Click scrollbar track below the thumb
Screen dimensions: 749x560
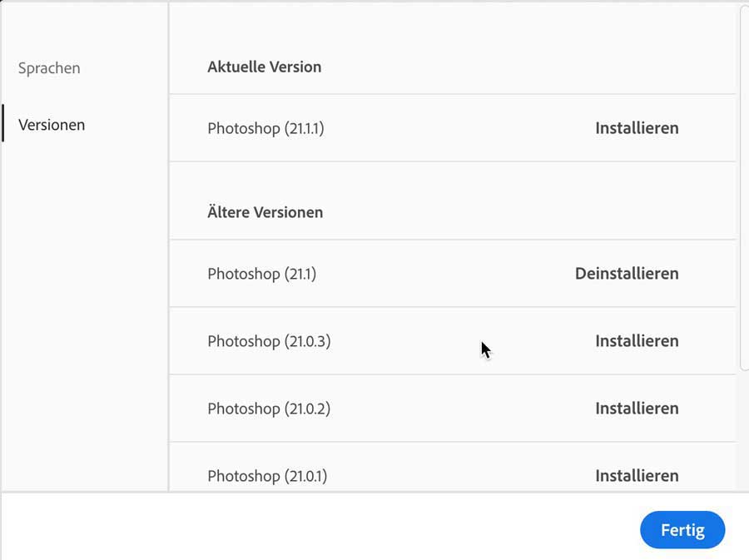coord(744,433)
